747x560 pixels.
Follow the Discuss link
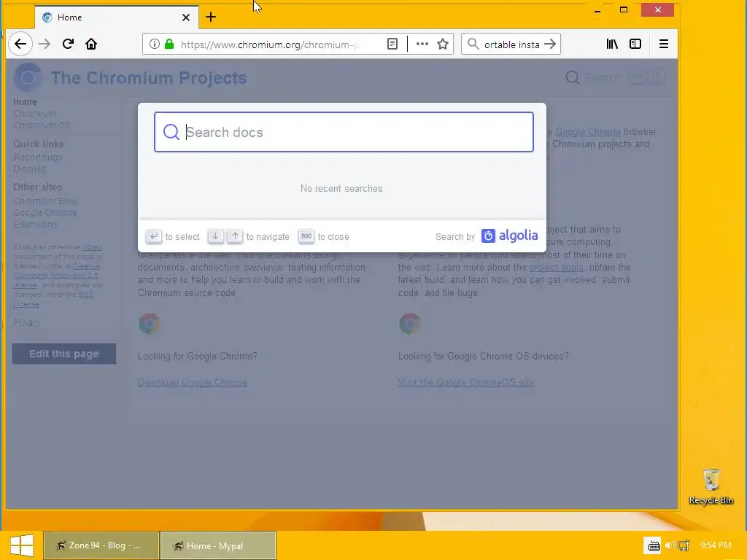coord(29,169)
